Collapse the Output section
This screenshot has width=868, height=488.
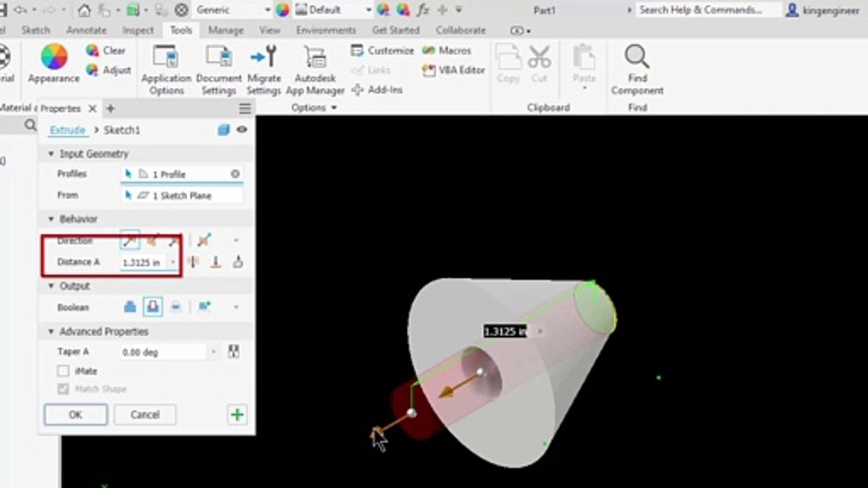pos(51,286)
